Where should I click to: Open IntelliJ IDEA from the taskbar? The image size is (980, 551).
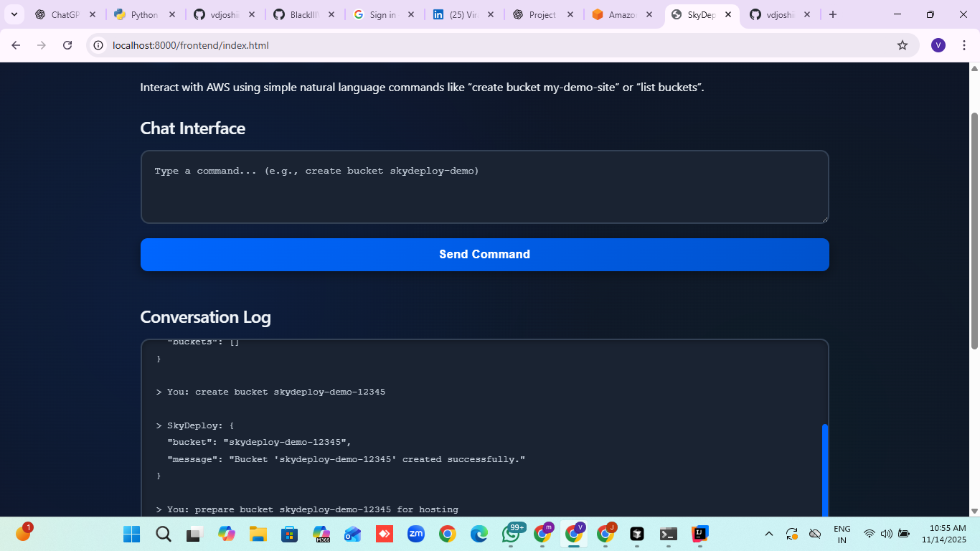pos(700,534)
